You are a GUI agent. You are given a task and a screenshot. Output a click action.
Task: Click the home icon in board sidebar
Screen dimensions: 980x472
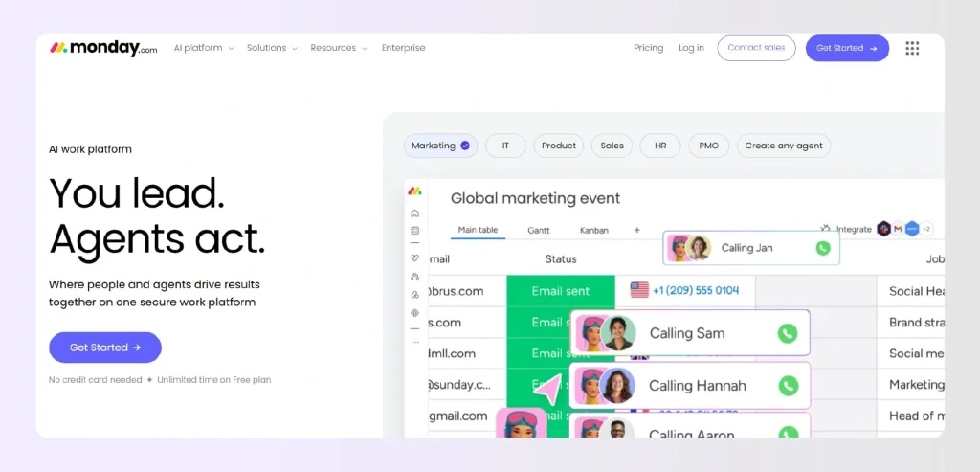point(415,214)
